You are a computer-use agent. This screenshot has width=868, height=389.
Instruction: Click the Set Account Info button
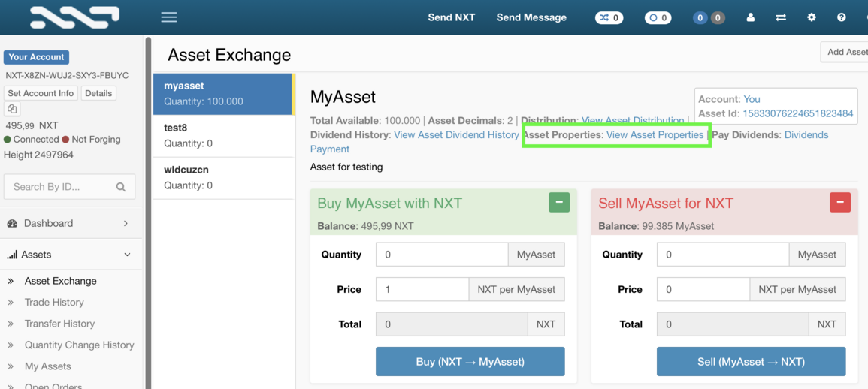41,93
